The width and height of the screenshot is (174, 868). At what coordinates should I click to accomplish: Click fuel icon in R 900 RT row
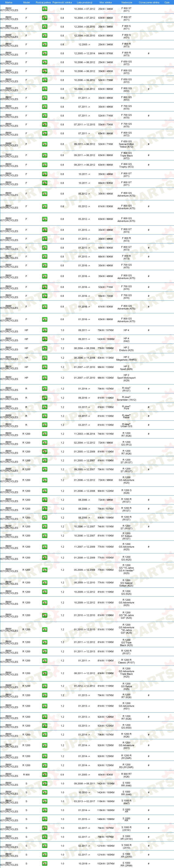pyautogui.click(x=45, y=775)
